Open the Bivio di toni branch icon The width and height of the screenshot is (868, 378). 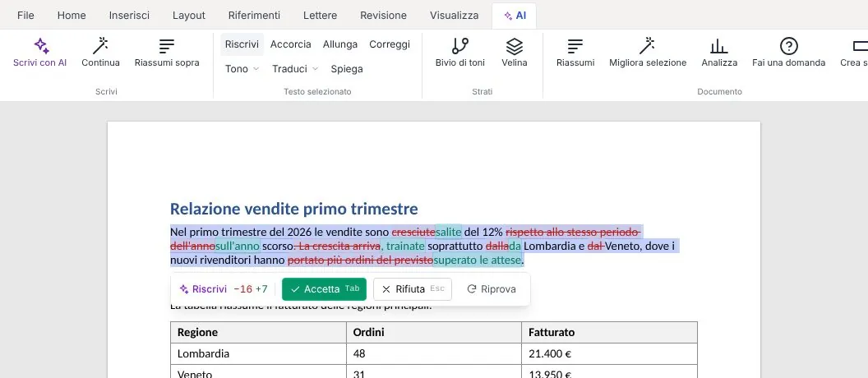click(460, 45)
